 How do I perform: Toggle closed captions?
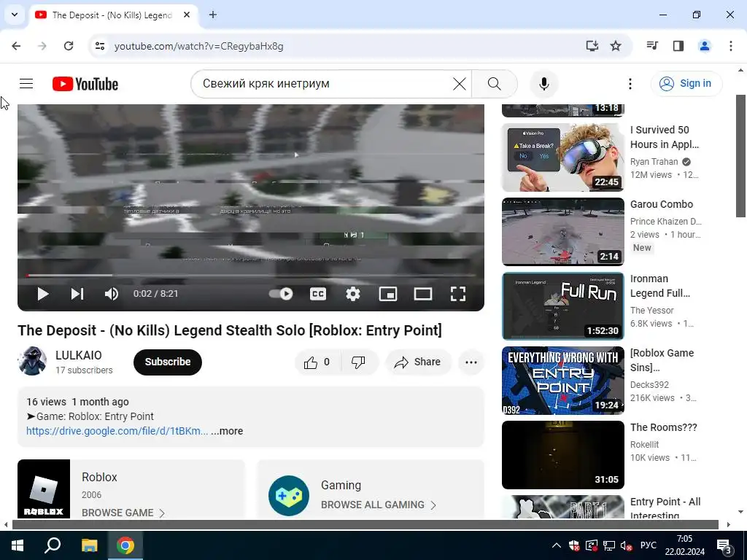(x=318, y=294)
